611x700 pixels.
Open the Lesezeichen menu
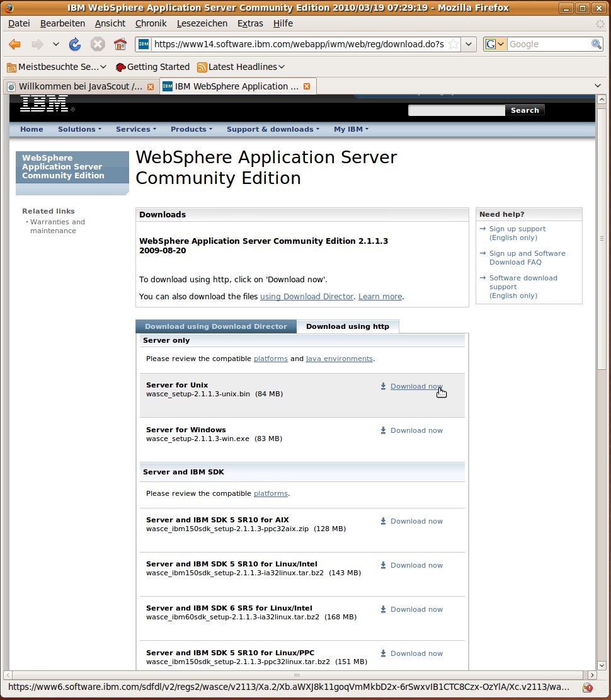tap(202, 23)
